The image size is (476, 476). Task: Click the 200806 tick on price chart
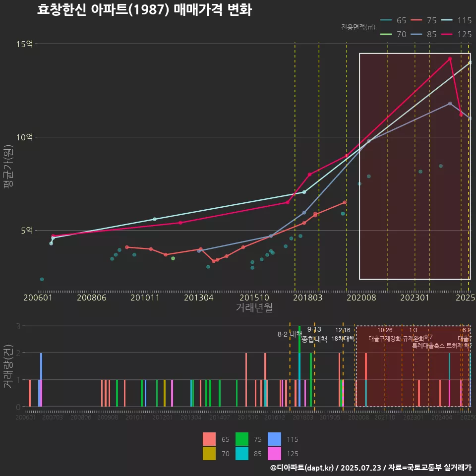92,297
